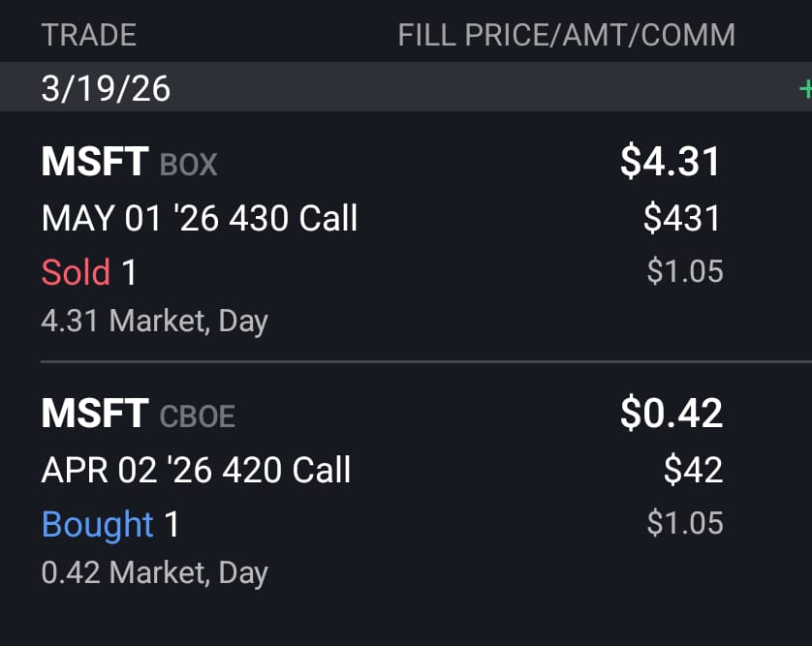Open the 4.31 Market, Day order details
The height and width of the screenshot is (646, 812).
(x=154, y=321)
